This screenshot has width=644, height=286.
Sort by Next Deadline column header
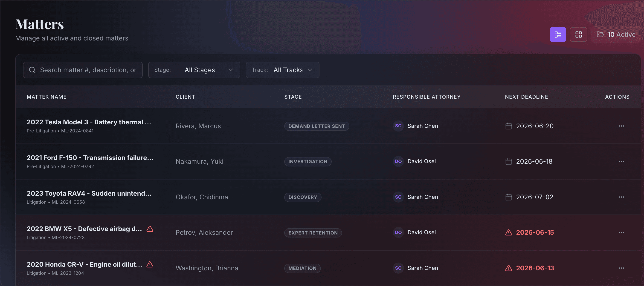pos(526,97)
